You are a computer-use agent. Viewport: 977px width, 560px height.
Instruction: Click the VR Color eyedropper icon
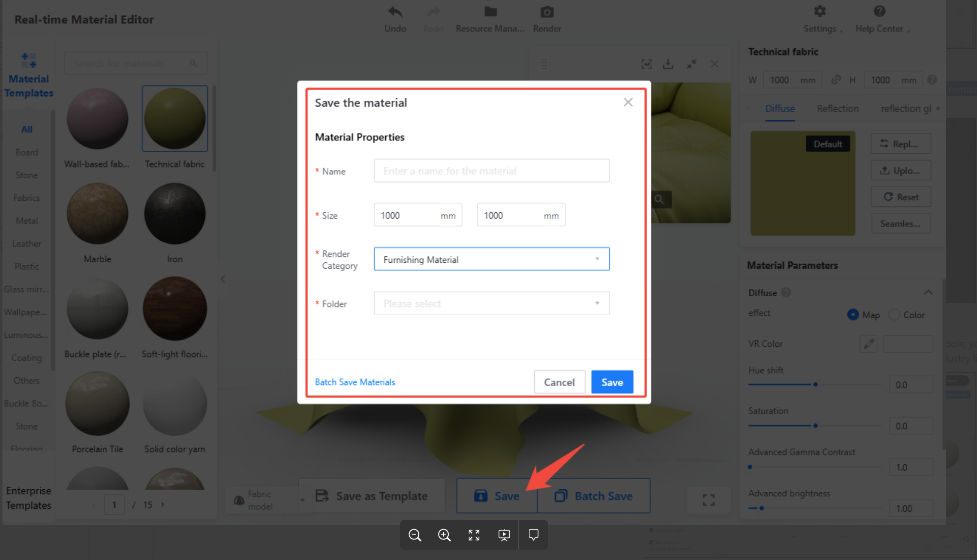(868, 344)
